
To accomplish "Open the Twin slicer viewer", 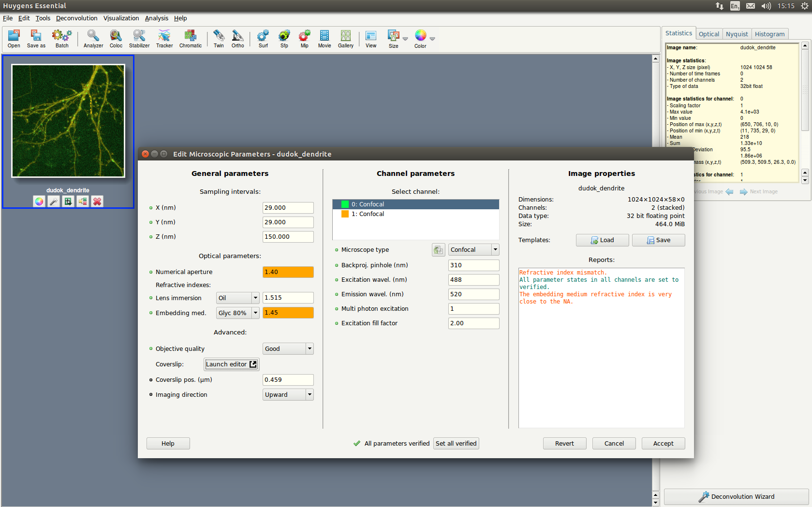I will [219, 38].
